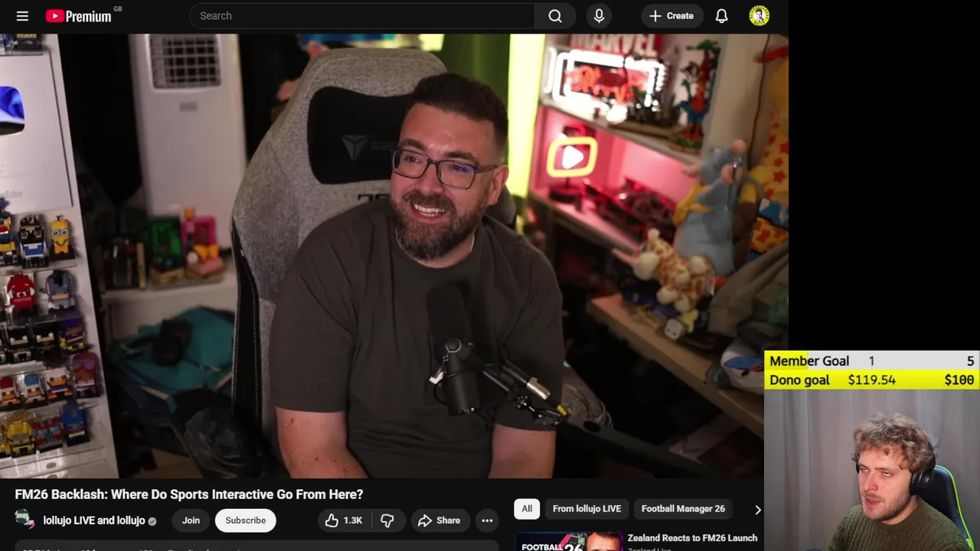The width and height of the screenshot is (980, 551).
Task: Open the hamburger guide menu
Action: click(x=22, y=15)
